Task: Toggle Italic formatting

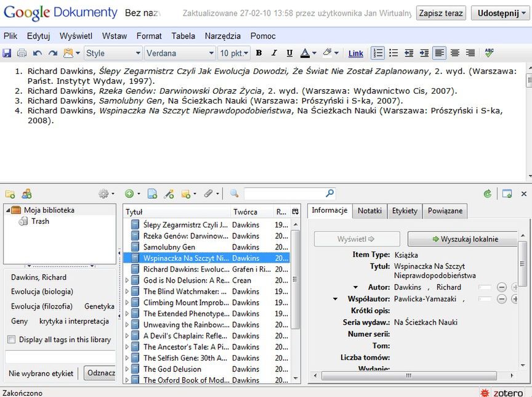Action: point(274,53)
